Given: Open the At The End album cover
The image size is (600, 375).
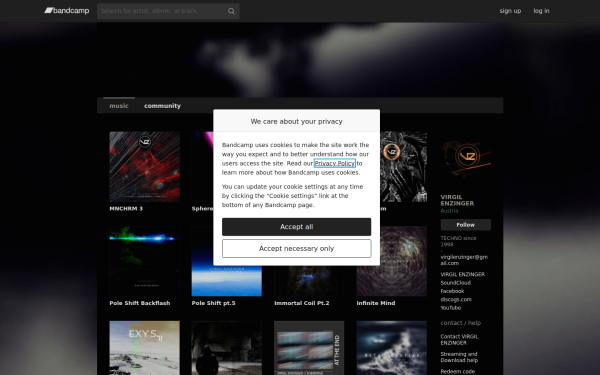Looking at the screenshot, I should (x=309, y=348).
